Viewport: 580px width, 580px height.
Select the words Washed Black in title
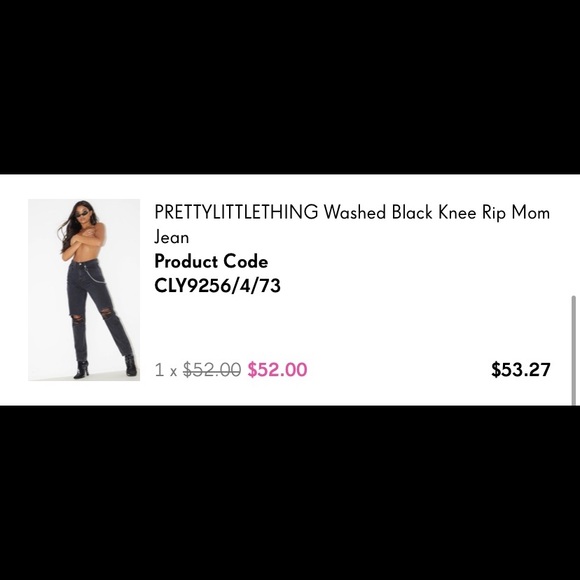click(x=378, y=212)
